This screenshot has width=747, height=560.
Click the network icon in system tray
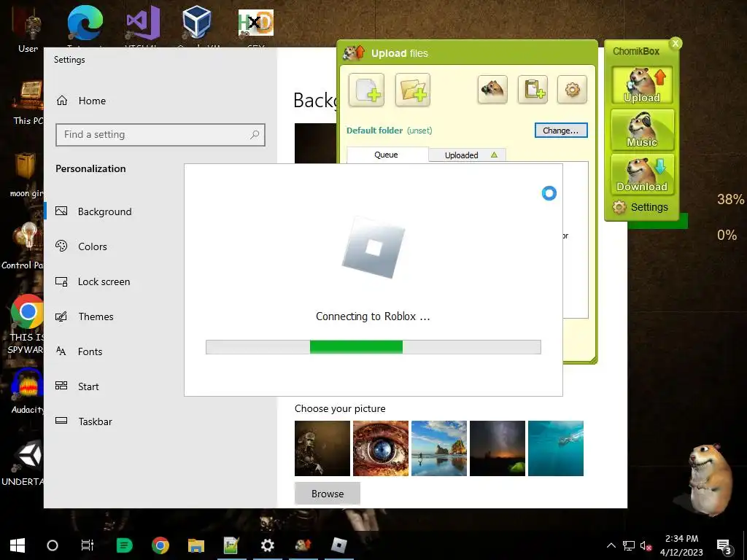[x=629, y=545]
